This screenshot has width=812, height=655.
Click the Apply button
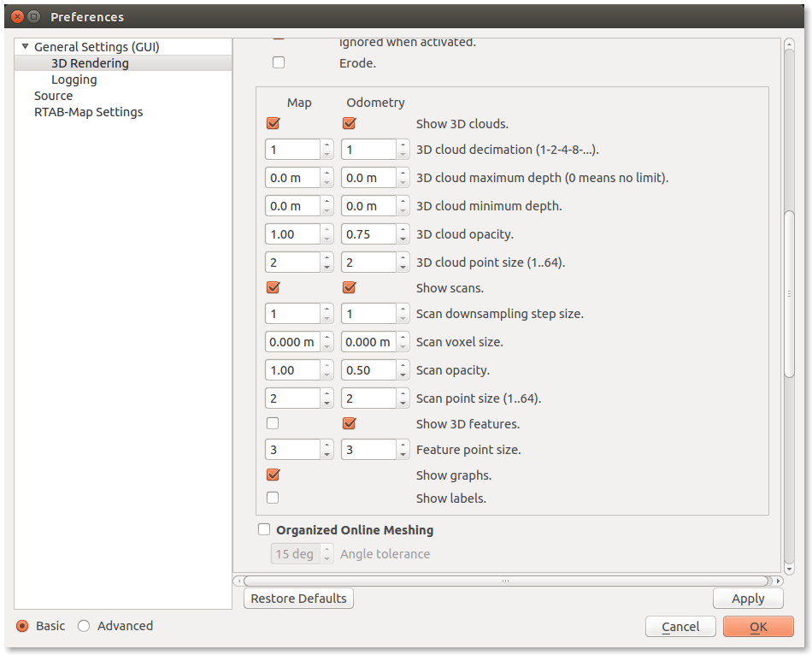[x=748, y=599]
